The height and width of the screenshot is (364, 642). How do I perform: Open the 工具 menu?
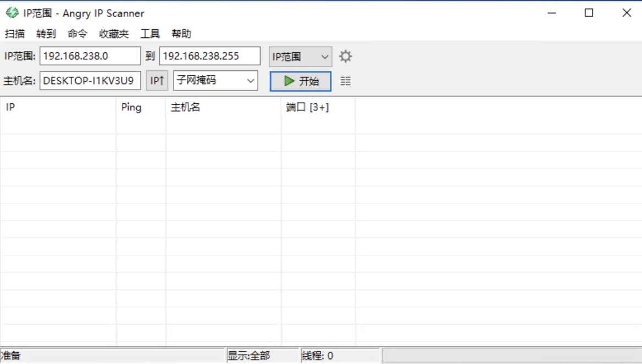point(150,33)
